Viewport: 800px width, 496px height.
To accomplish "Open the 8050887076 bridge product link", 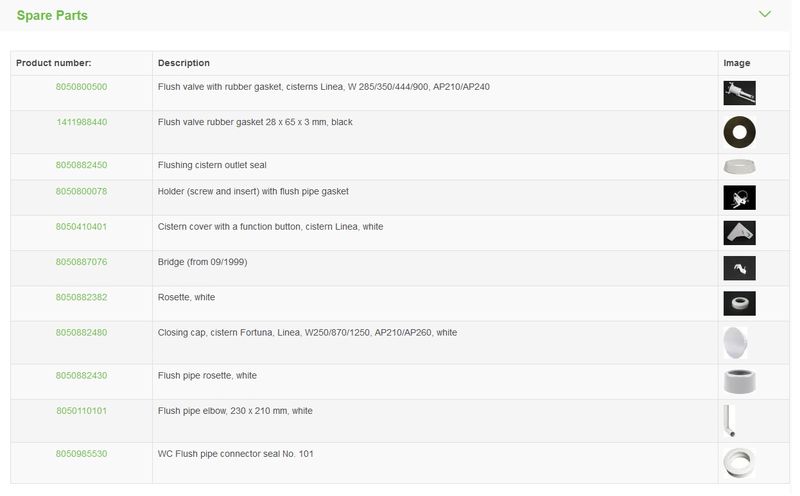I will [x=81, y=262].
